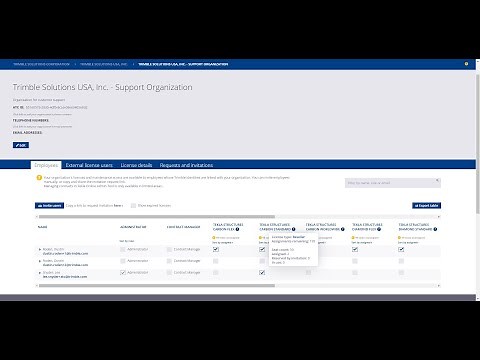Screen dimensions: 480x360
Task: Click the CONTRACT MANAGER column header
Action: point(183,227)
